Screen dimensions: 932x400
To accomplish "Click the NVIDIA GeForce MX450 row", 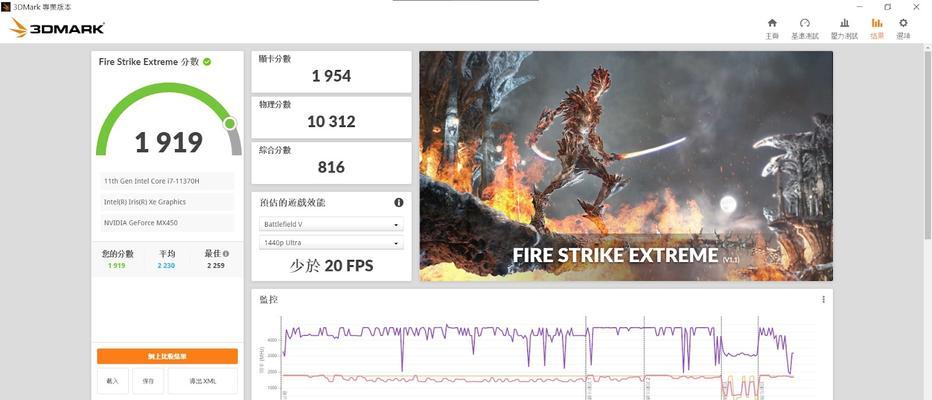I will (x=167, y=223).
